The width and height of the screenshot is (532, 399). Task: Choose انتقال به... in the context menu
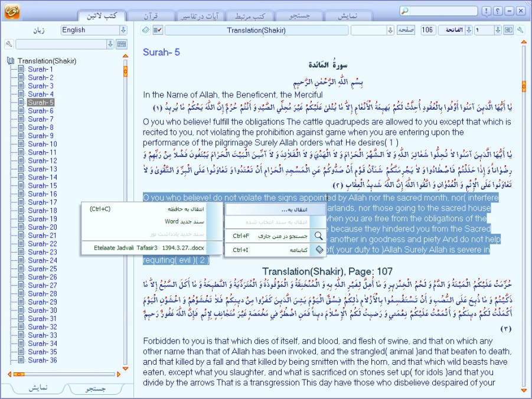coord(276,210)
